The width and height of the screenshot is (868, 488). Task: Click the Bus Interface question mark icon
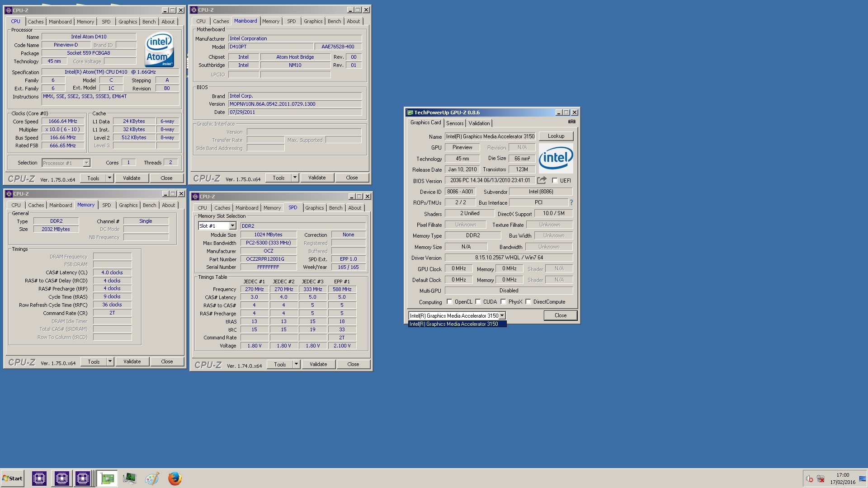click(x=571, y=202)
